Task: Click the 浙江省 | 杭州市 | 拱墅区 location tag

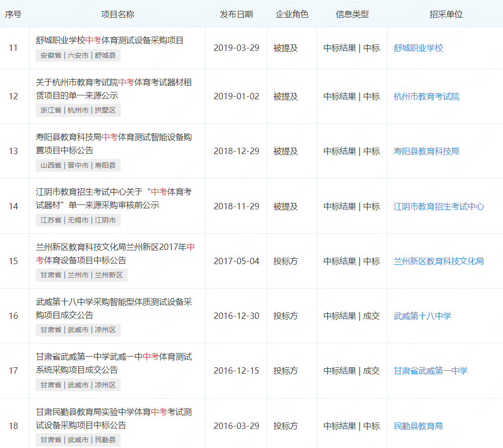Action: point(78,110)
